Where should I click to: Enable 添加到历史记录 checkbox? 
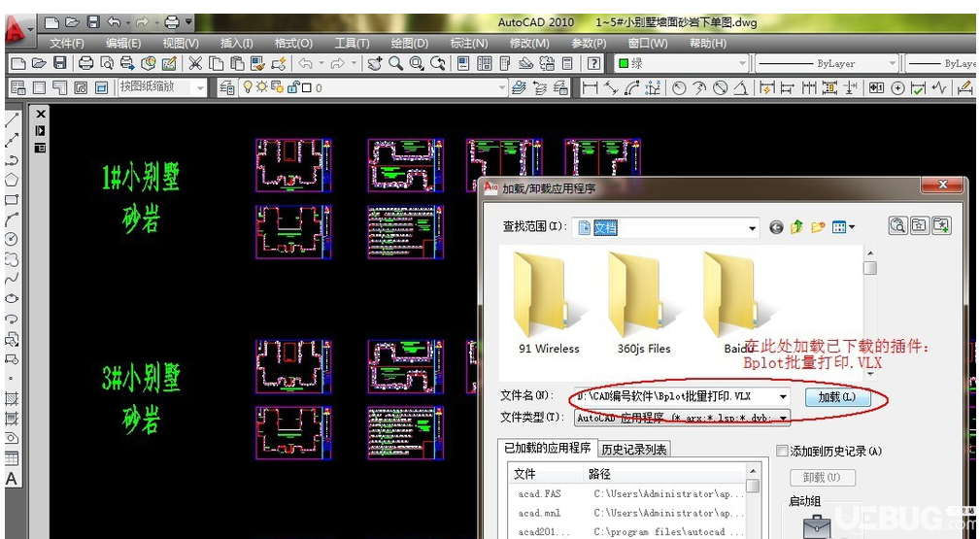click(782, 451)
